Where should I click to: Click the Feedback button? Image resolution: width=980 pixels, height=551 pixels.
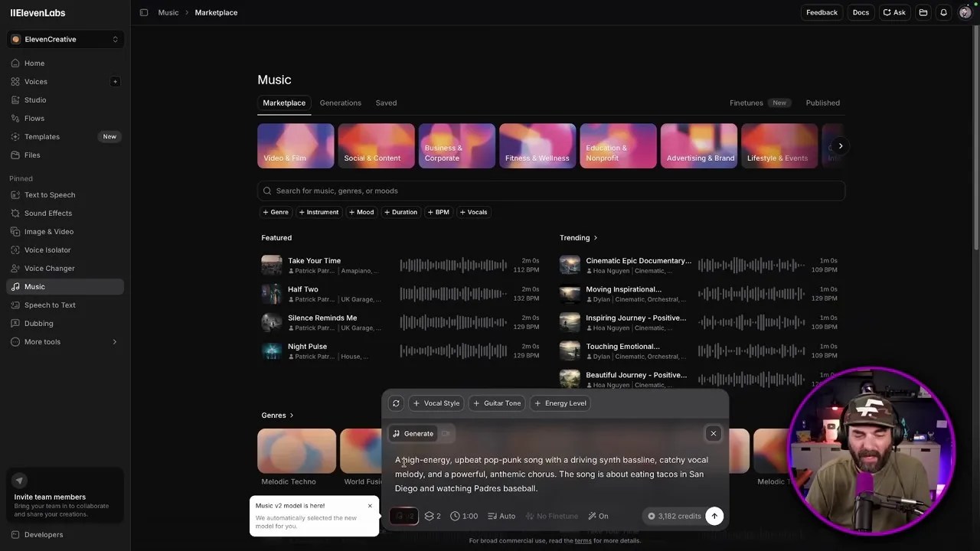822,12
